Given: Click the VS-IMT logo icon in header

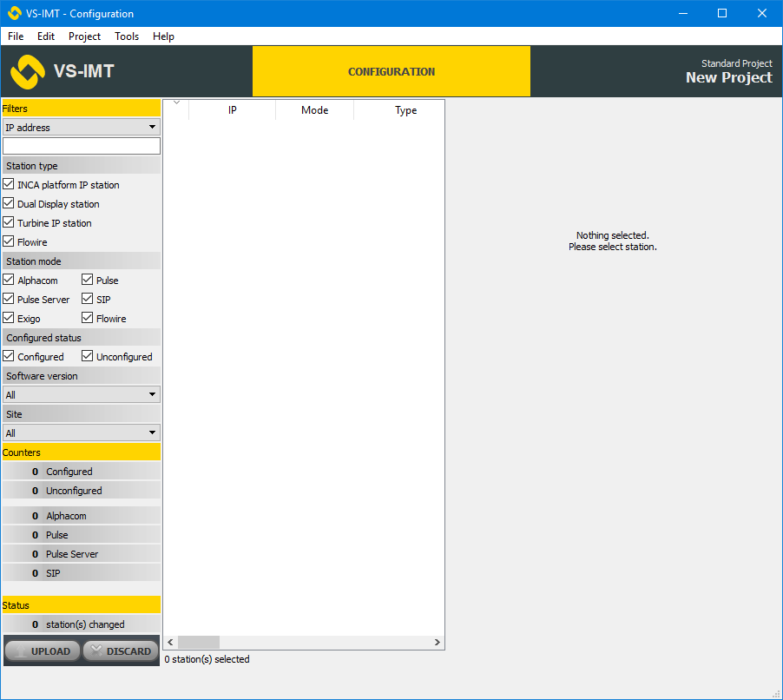Looking at the screenshot, I should tap(27, 72).
